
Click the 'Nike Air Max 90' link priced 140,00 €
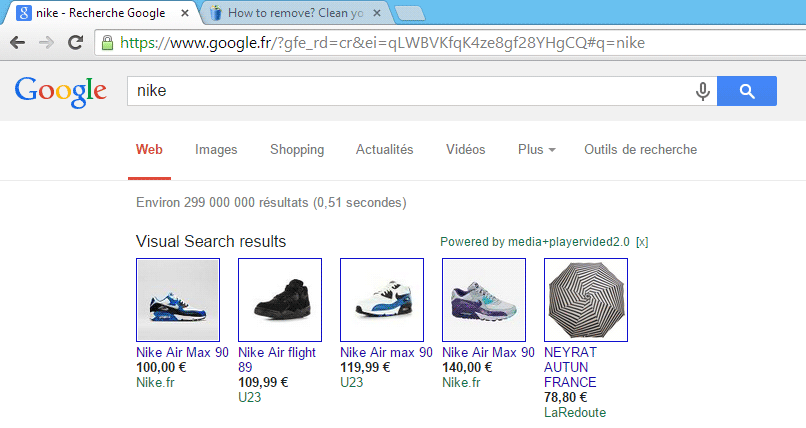click(488, 352)
